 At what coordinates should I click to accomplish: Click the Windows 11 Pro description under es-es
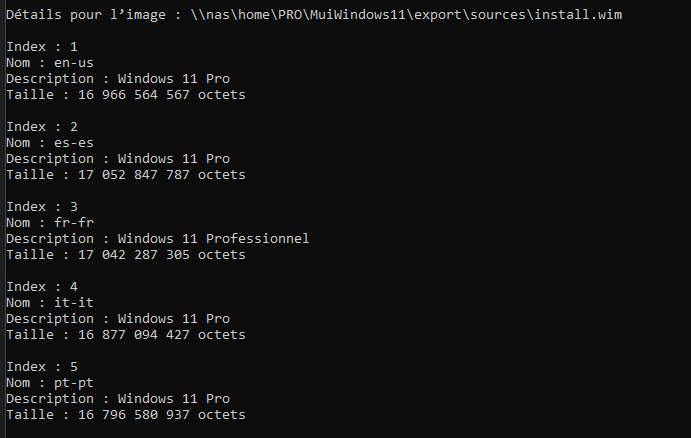(x=118, y=159)
